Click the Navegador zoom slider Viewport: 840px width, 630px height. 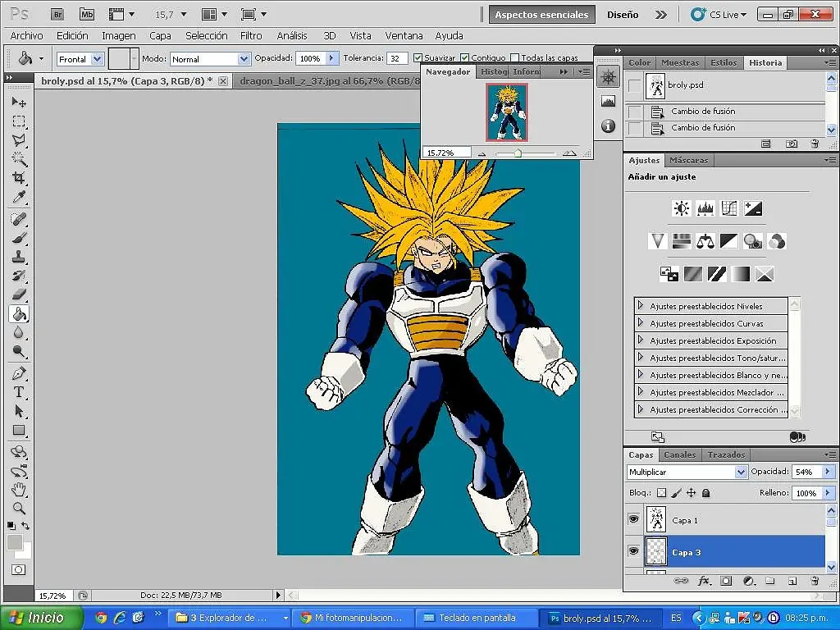click(x=518, y=153)
